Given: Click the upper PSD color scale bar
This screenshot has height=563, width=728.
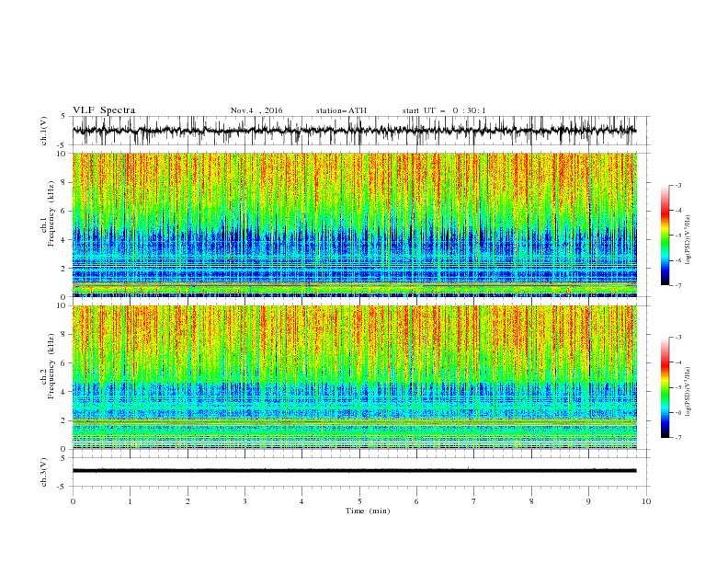Looking at the screenshot, I should [x=665, y=235].
